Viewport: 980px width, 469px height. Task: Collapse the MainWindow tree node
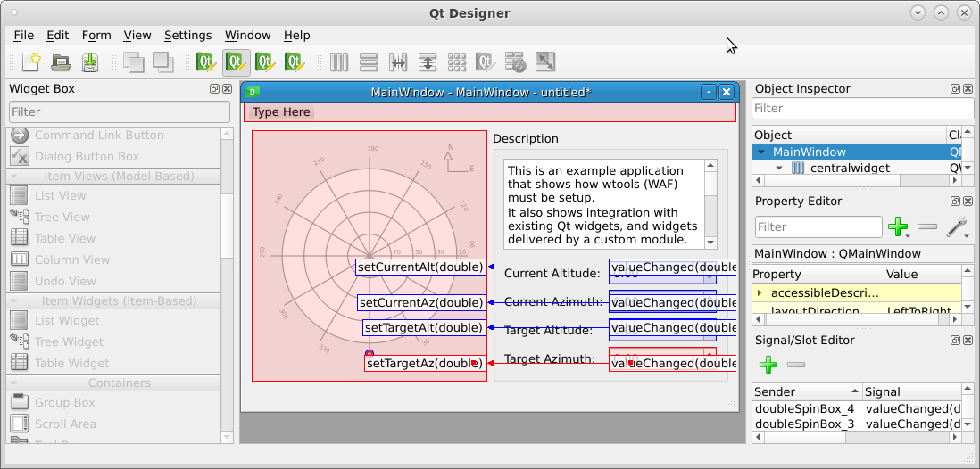[x=761, y=152]
